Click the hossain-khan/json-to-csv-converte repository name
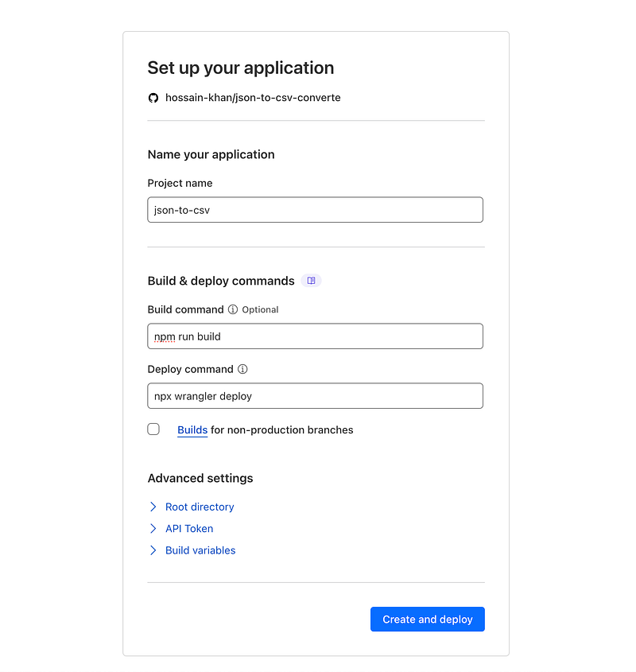Screen dimensions: 636x672 click(253, 98)
